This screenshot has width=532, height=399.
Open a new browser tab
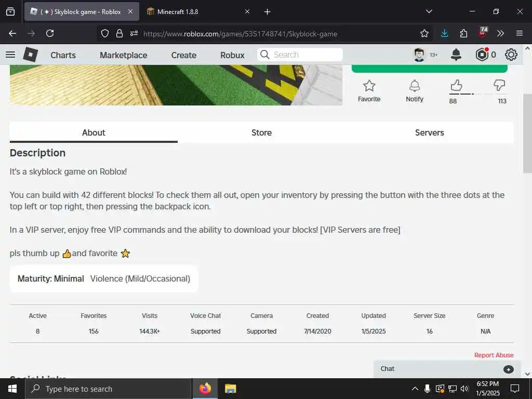pos(268,12)
